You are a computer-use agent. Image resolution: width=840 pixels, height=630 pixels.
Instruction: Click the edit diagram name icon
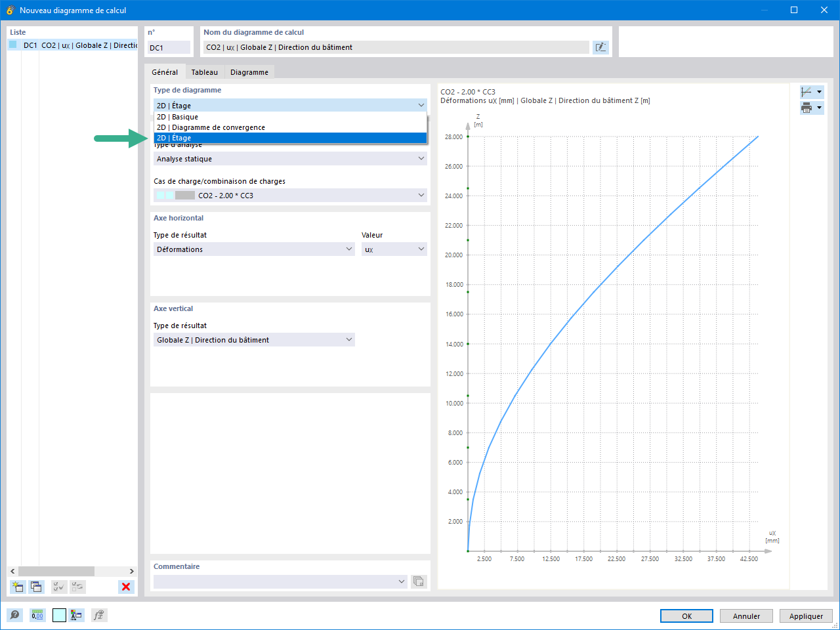pyautogui.click(x=600, y=47)
